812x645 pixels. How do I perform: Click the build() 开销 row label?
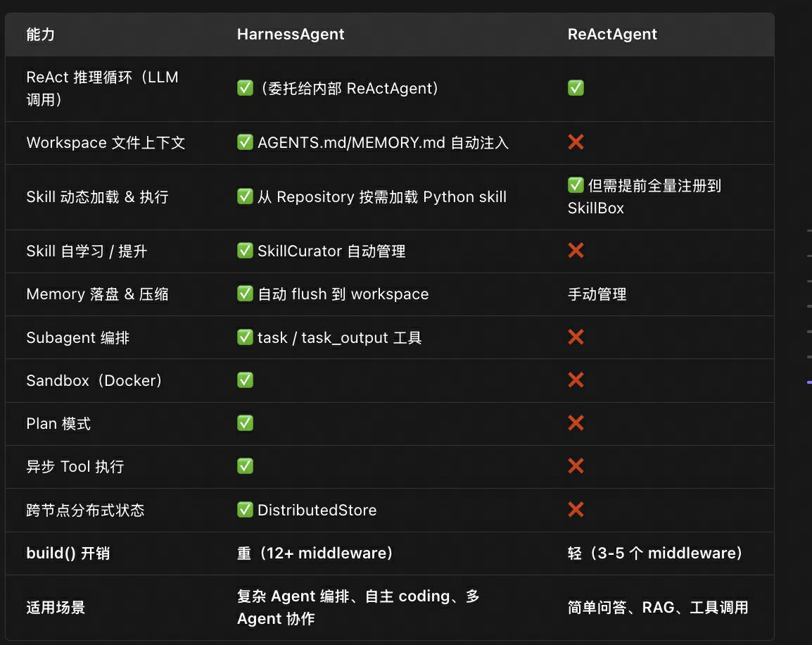(68, 553)
